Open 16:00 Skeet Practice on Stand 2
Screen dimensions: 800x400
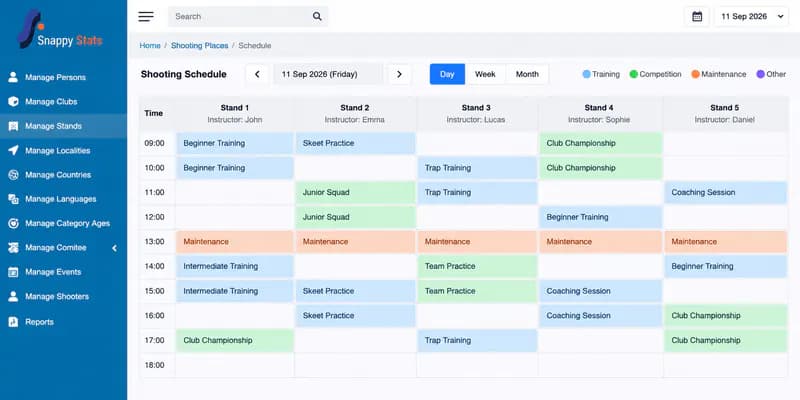356,315
